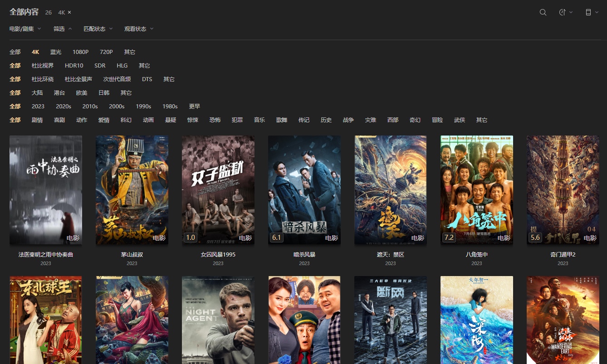Expand the 电影/剧集 dropdown
The width and height of the screenshot is (607, 364).
25,29
